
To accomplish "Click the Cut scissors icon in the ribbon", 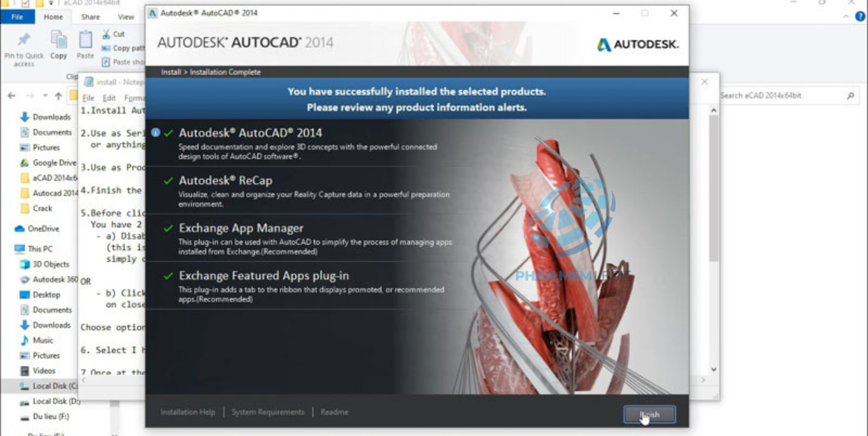I will tap(106, 34).
